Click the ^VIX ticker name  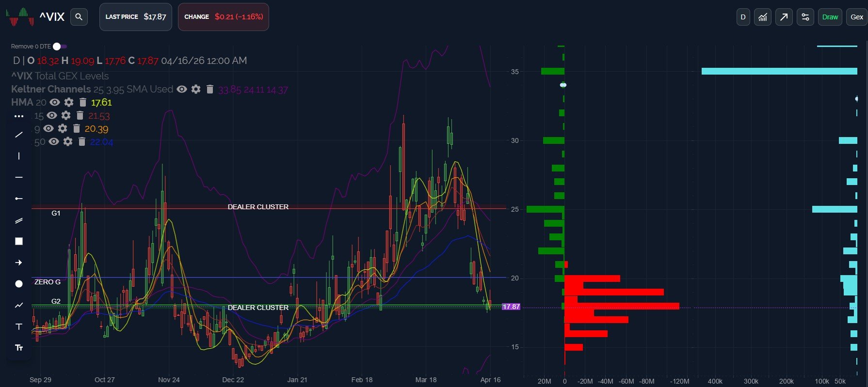pos(52,17)
